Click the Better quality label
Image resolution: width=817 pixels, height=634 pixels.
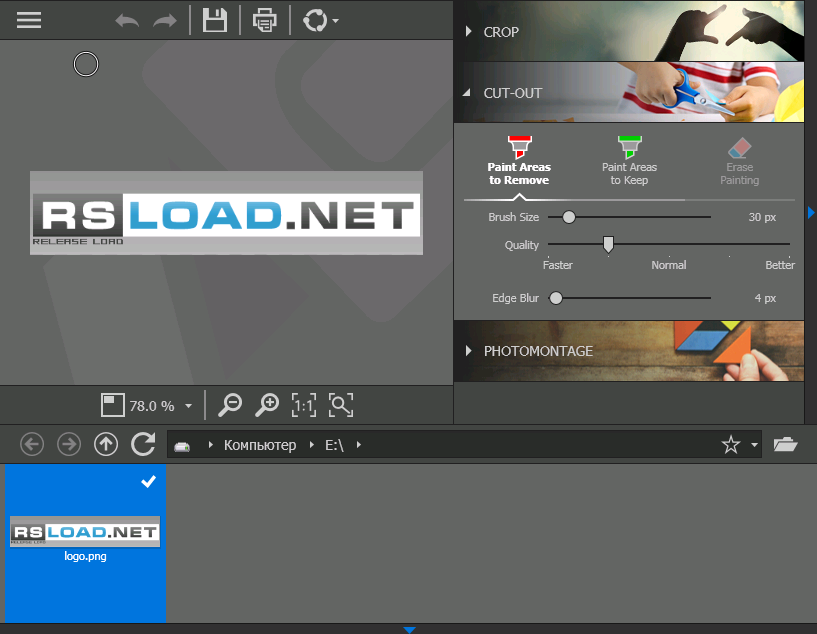point(780,265)
